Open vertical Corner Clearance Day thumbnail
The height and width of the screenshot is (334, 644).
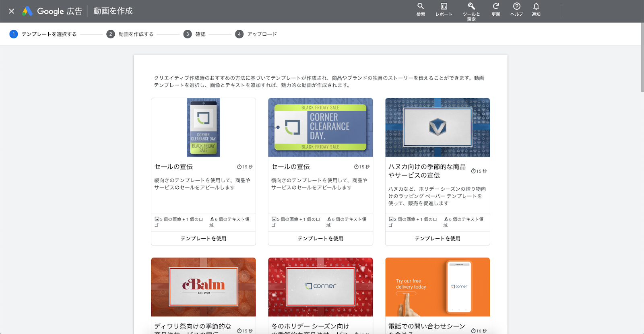[203, 128]
